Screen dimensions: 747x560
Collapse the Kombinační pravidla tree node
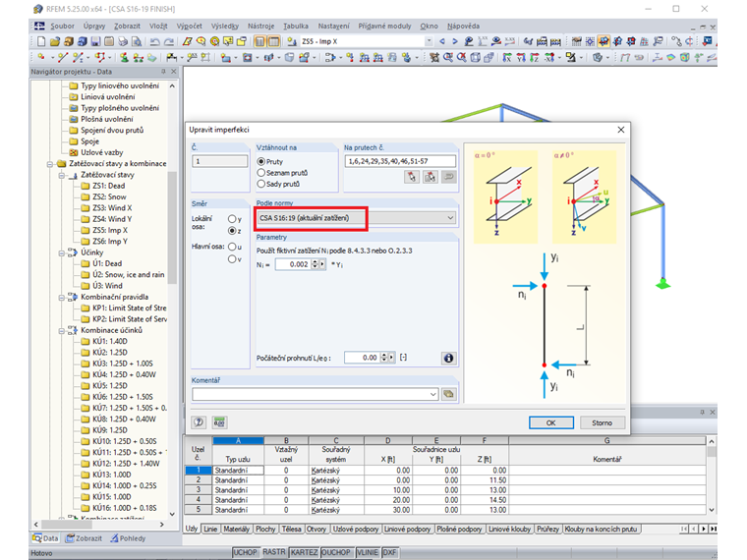[x=61, y=297]
